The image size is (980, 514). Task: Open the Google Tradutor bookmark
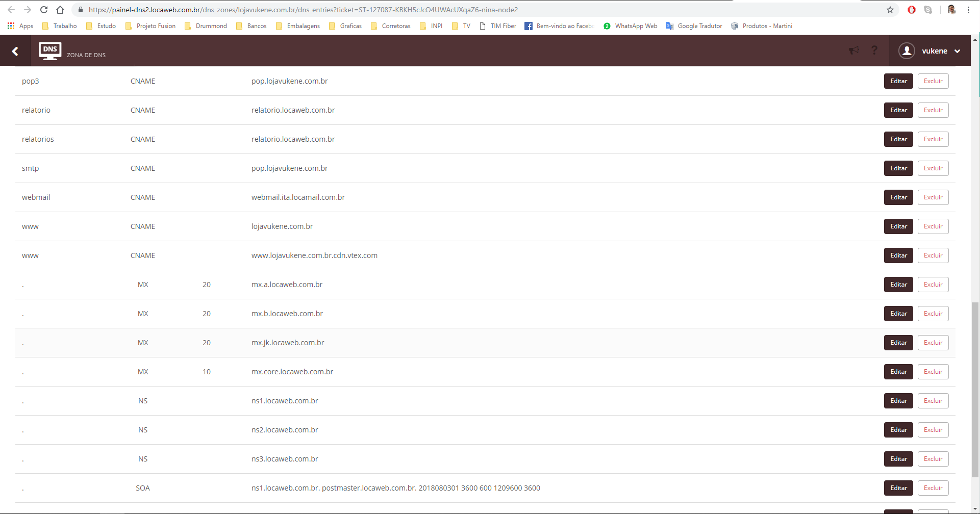pos(694,26)
